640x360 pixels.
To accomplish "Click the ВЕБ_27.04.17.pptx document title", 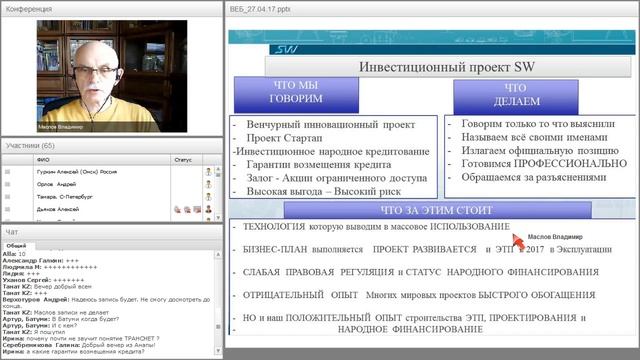I will (260, 9).
